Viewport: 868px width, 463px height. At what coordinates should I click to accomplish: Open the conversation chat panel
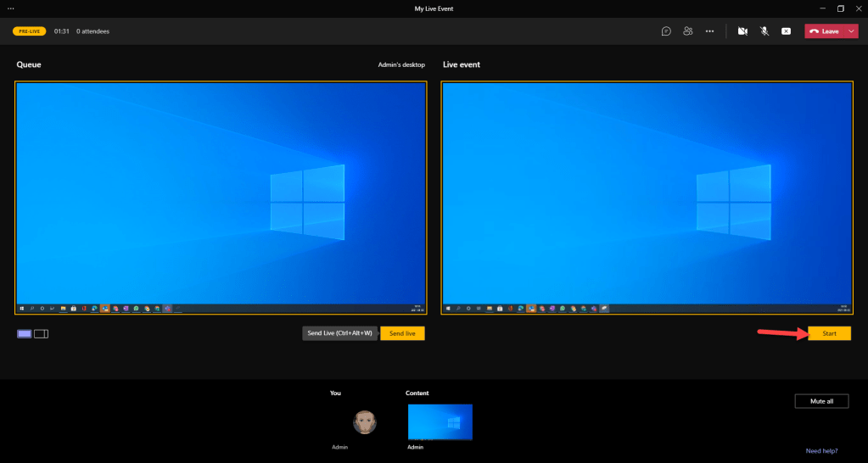(x=666, y=31)
